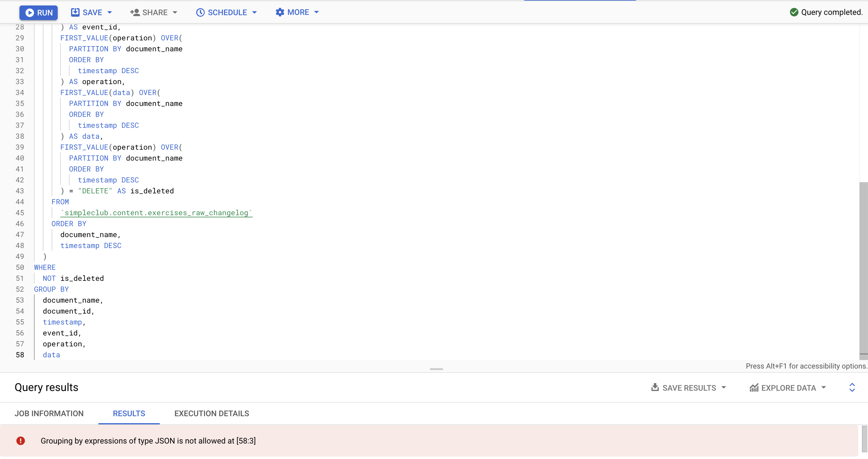Open the simpleclub.content.exercises_raw_changelog table link

tap(156, 213)
